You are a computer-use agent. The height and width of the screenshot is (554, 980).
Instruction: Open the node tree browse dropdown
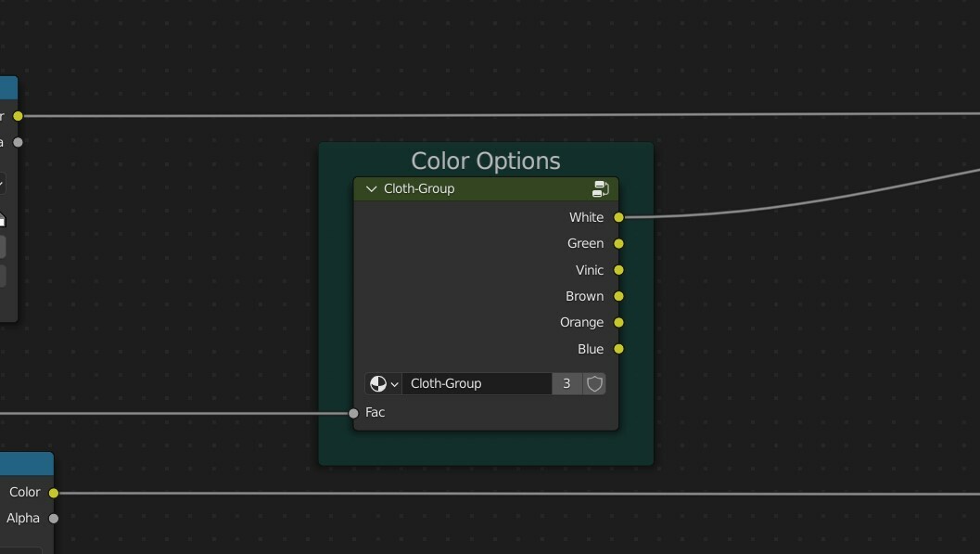click(x=384, y=384)
